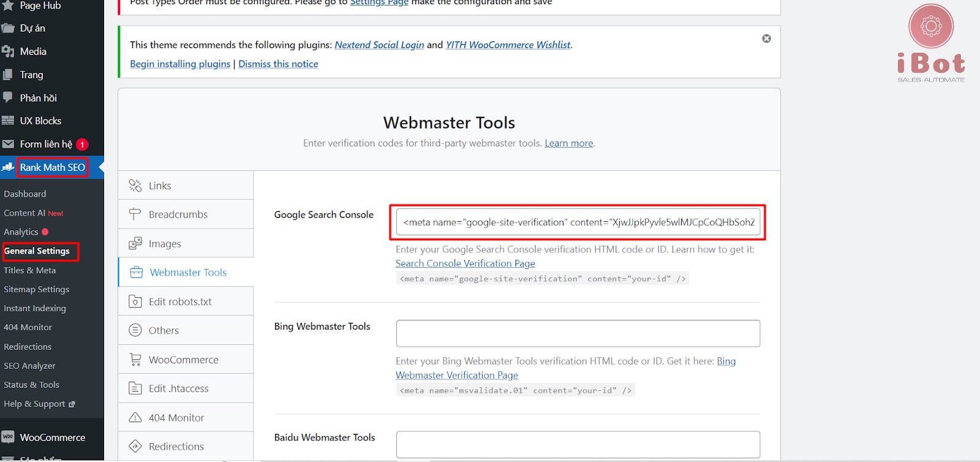Click Dismiss this notice link
980x462 pixels.
coord(278,64)
